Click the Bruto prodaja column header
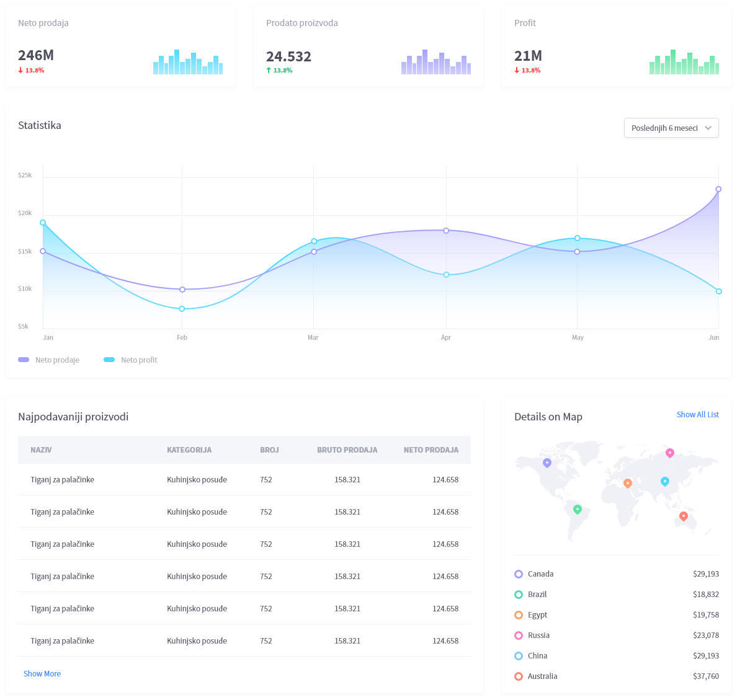Screen dimensions: 737x700 [347, 450]
